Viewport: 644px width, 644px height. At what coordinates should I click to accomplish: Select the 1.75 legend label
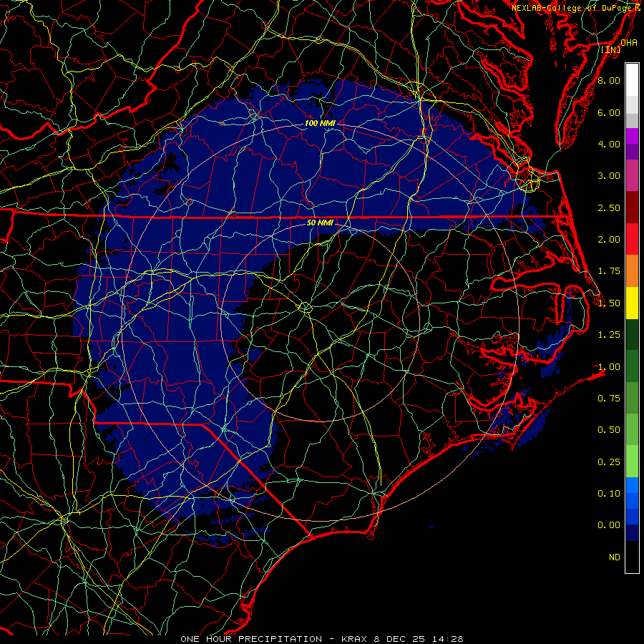tap(609, 271)
